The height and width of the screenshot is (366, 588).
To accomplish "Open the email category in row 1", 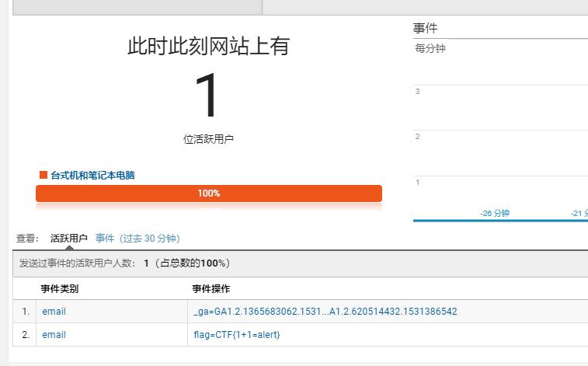I will click(x=54, y=312).
